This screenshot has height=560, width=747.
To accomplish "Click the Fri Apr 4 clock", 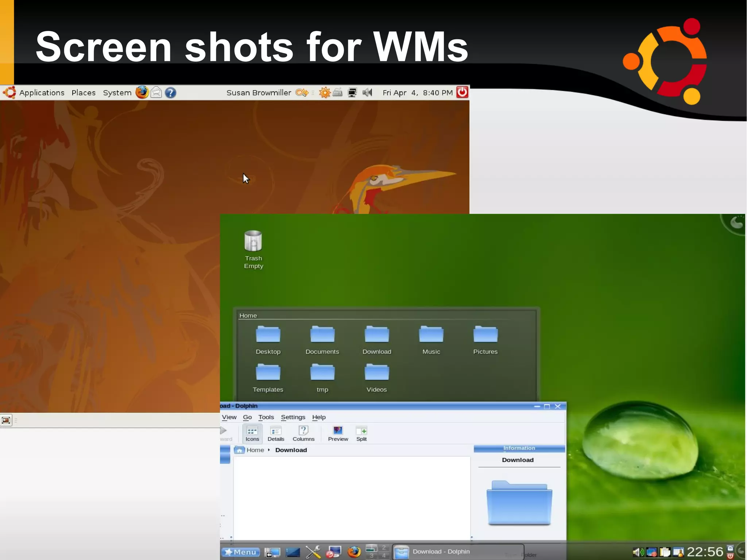I will point(418,93).
